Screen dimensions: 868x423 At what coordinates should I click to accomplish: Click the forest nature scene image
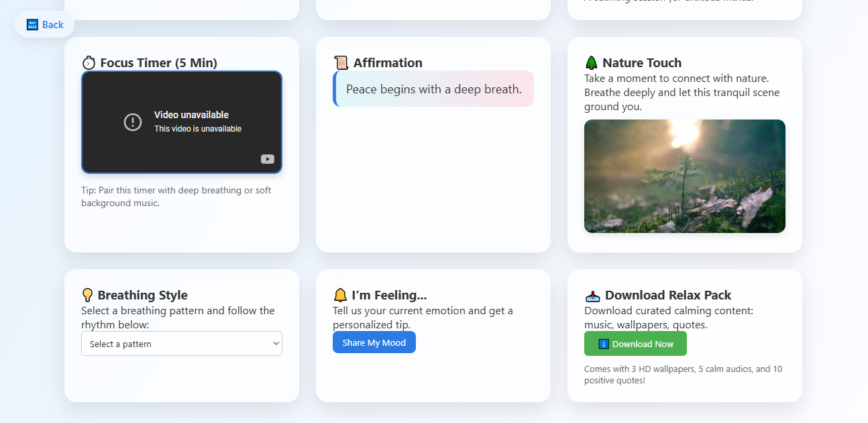click(x=684, y=176)
